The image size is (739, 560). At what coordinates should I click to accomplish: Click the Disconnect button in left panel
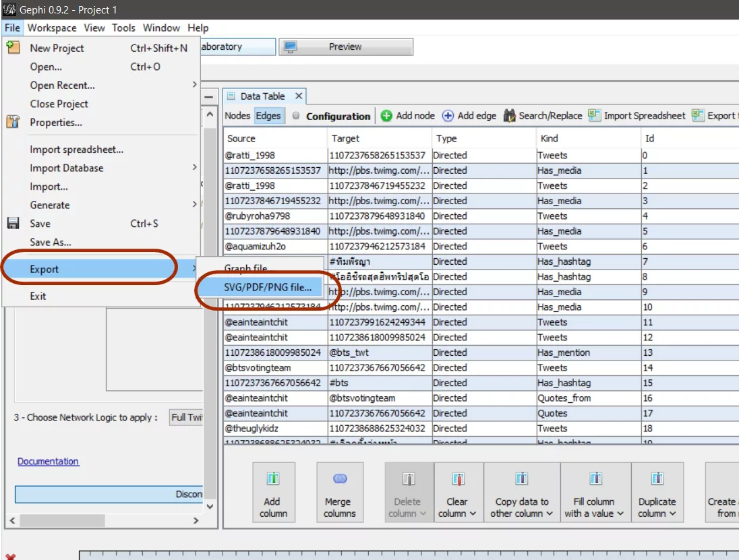(x=109, y=494)
